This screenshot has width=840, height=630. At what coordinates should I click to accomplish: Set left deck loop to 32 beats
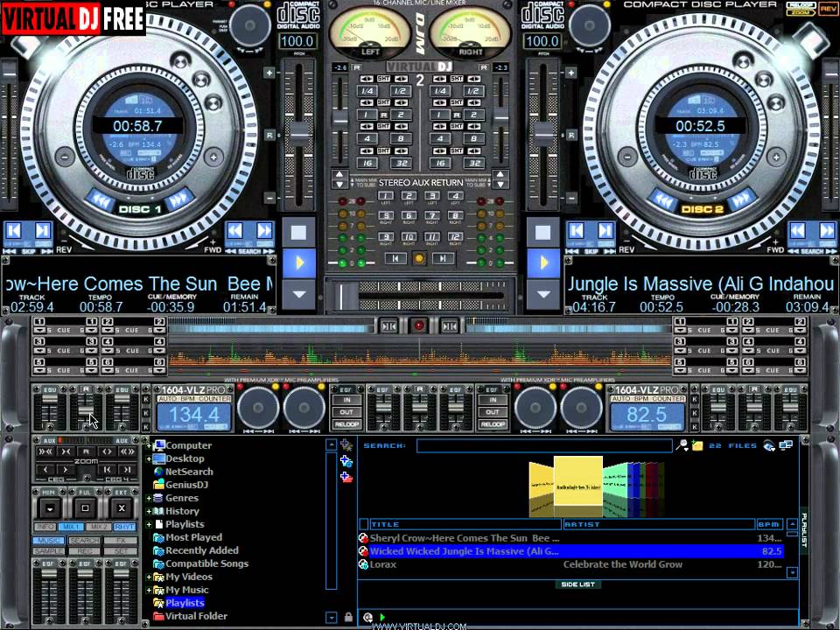coord(402,163)
